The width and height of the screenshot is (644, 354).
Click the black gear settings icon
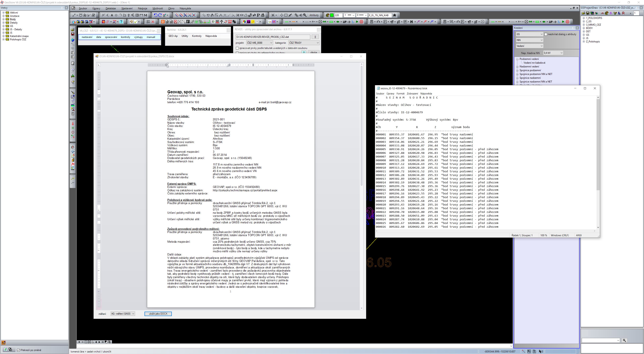pos(234,22)
